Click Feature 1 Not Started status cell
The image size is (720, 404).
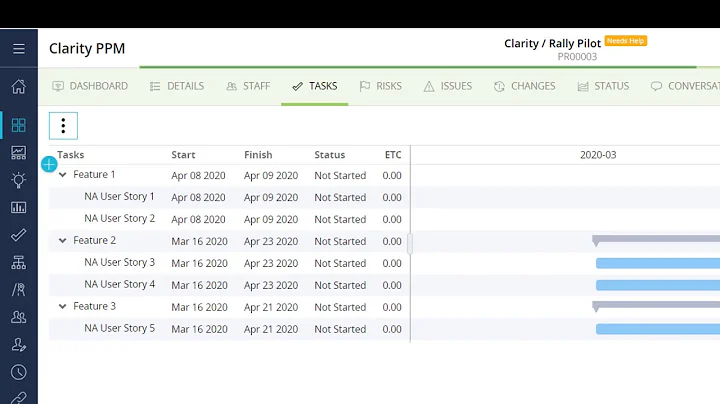340,175
